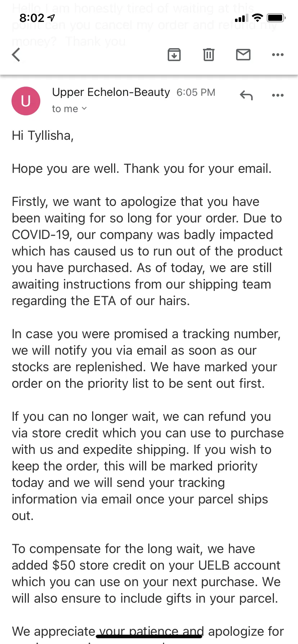The width and height of the screenshot is (298, 644).
Task: Tap the 8:02 clock in status bar
Action: [32, 18]
